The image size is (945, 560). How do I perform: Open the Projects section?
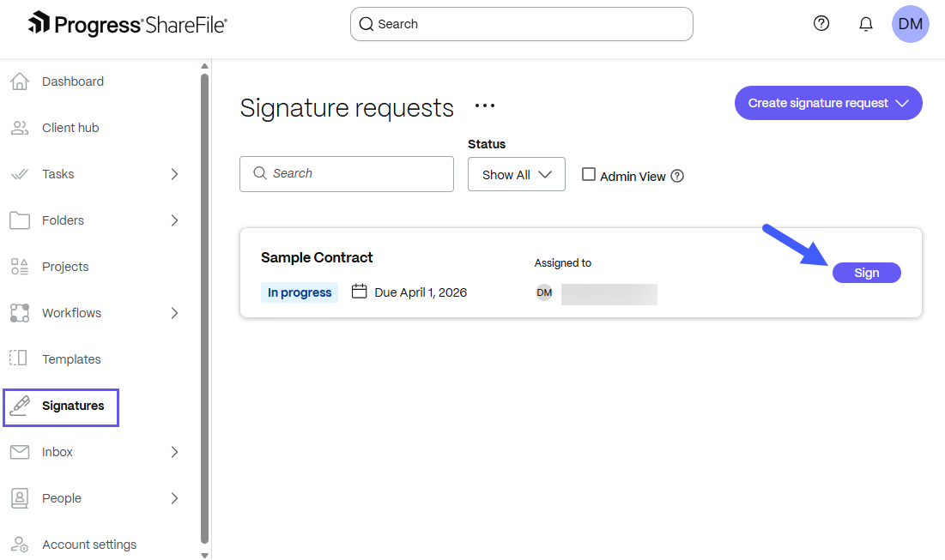[65, 266]
